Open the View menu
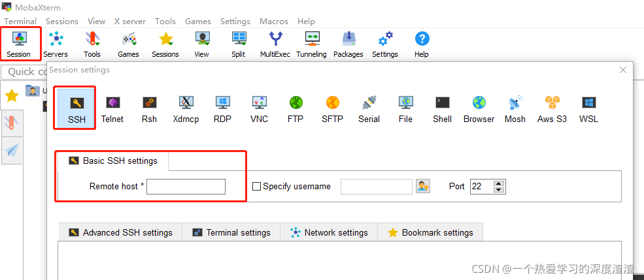 tap(97, 22)
